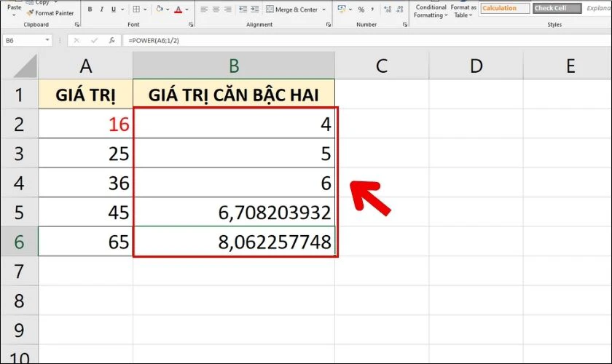This screenshot has height=364, width=612.
Task: Select column B header
Action: pyautogui.click(x=234, y=66)
